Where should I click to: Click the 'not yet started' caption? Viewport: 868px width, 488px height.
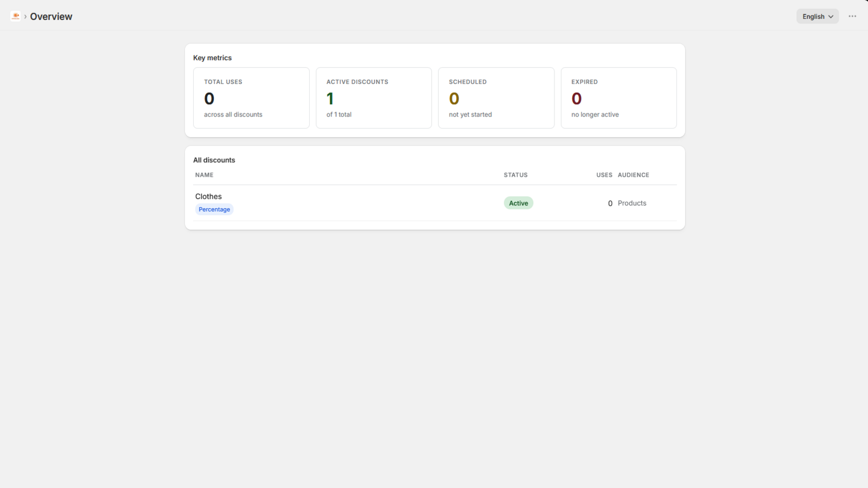(470, 114)
